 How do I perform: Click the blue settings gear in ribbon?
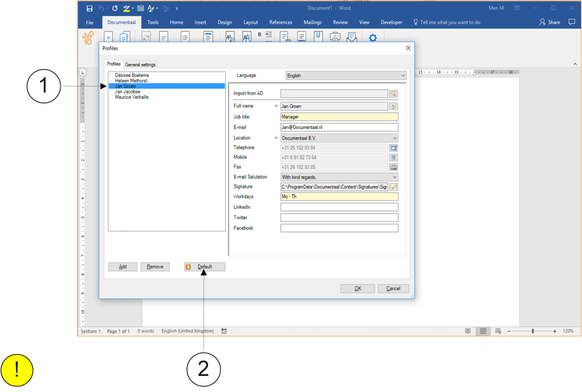(x=372, y=37)
